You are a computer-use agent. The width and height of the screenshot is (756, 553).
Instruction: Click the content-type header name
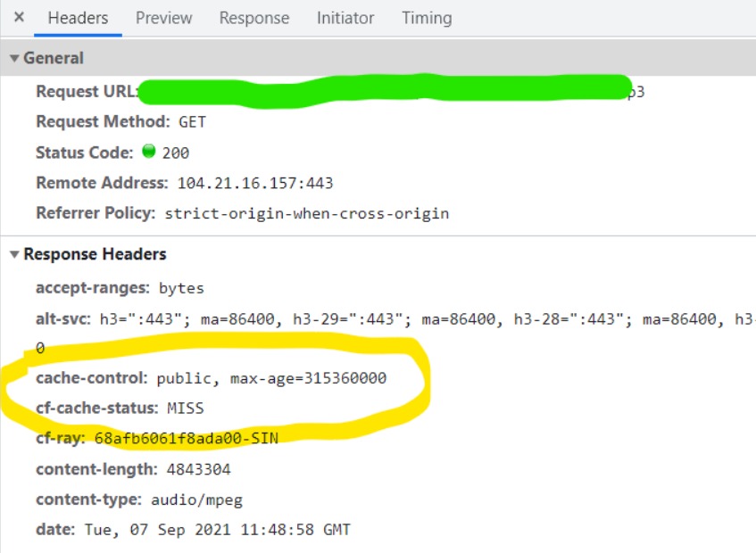tap(88, 499)
